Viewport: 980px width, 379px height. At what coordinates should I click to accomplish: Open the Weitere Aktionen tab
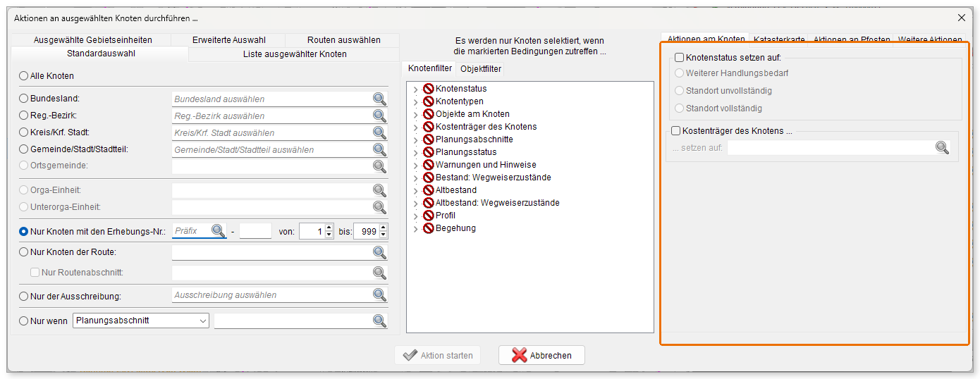point(930,39)
